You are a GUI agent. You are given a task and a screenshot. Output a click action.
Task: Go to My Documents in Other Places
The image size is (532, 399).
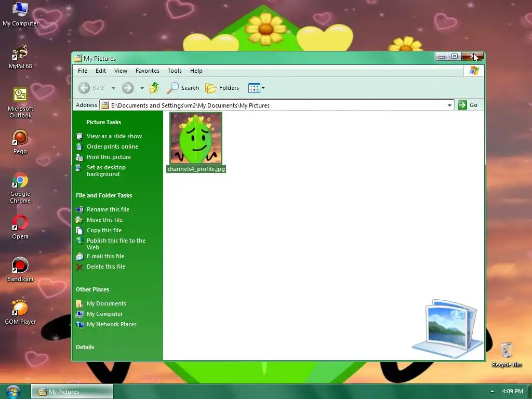pos(106,303)
